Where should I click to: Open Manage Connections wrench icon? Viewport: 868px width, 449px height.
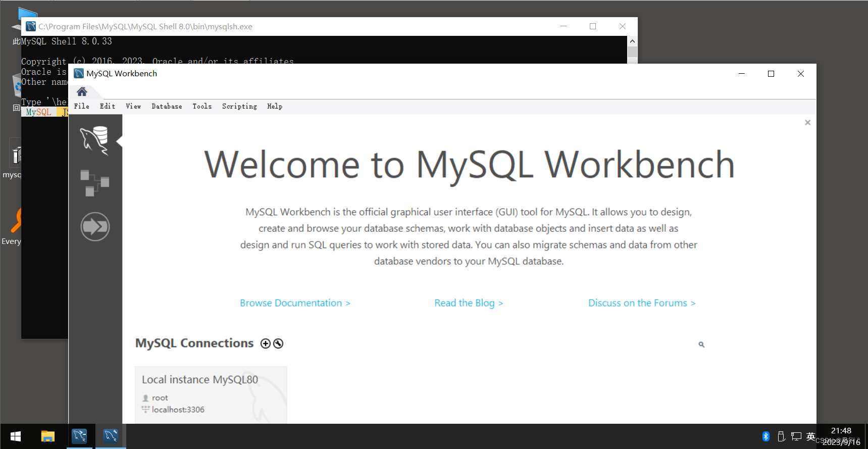tap(278, 343)
